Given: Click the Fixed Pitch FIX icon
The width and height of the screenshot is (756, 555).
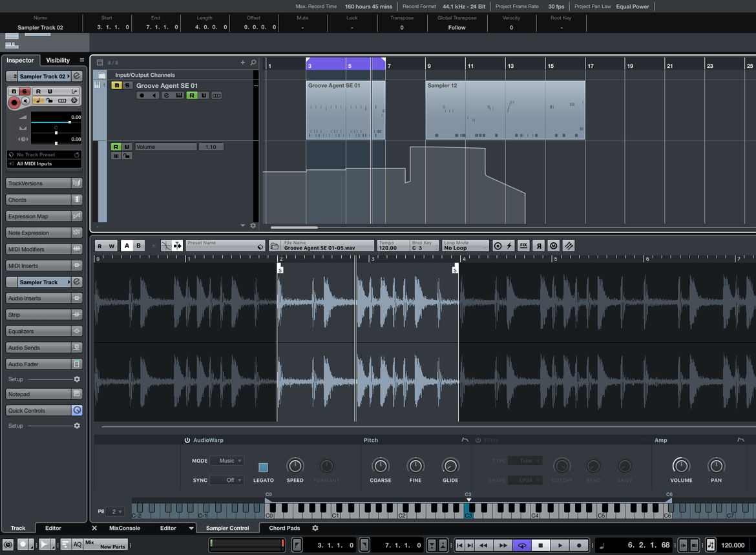Looking at the screenshot, I should 523,246.
